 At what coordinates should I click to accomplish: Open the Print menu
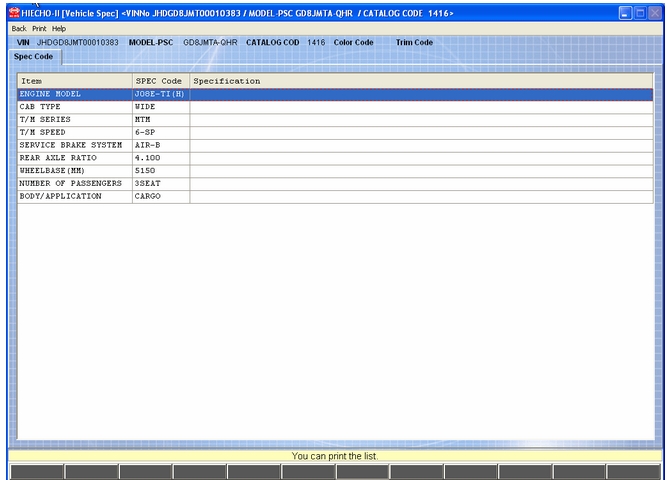pyautogui.click(x=39, y=28)
